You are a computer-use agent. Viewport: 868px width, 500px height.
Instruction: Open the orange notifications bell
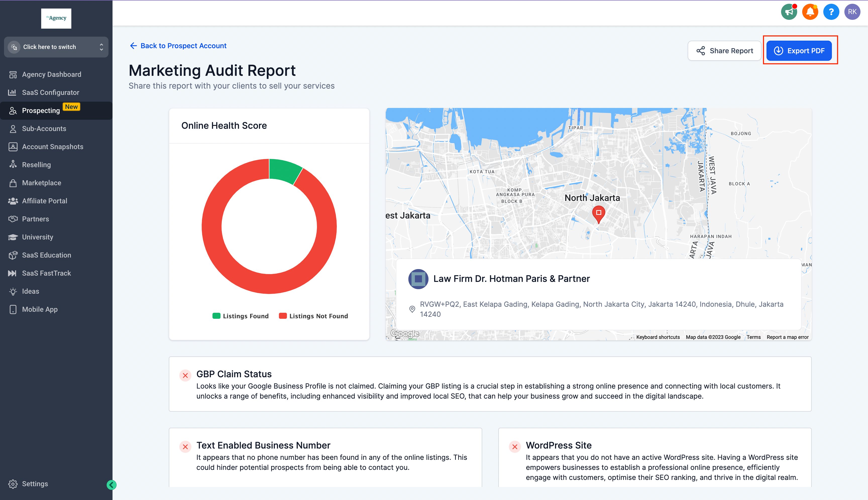(810, 12)
